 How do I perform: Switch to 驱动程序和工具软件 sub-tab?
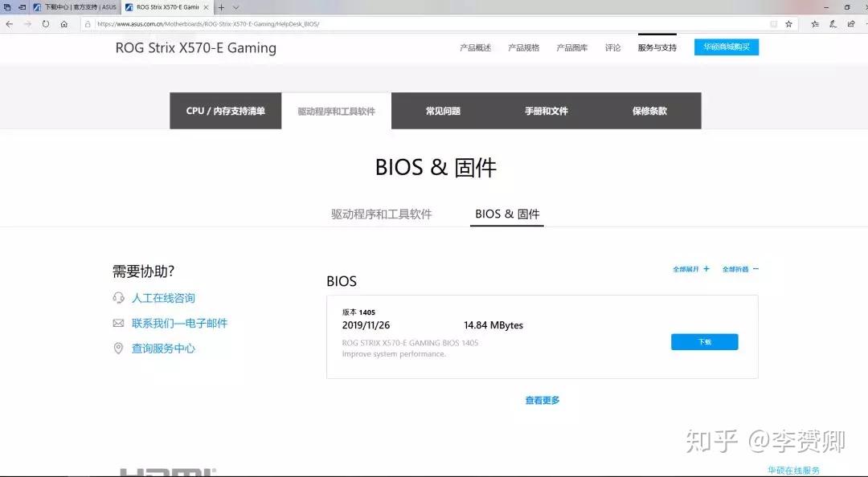pos(382,214)
